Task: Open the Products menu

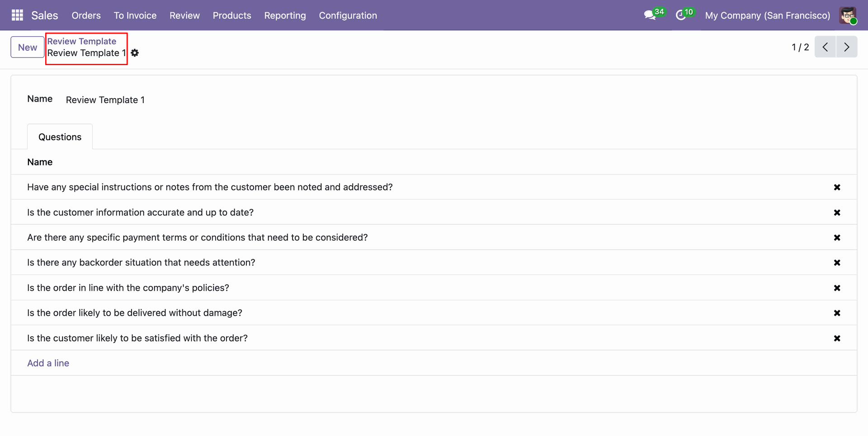Action: (232, 15)
